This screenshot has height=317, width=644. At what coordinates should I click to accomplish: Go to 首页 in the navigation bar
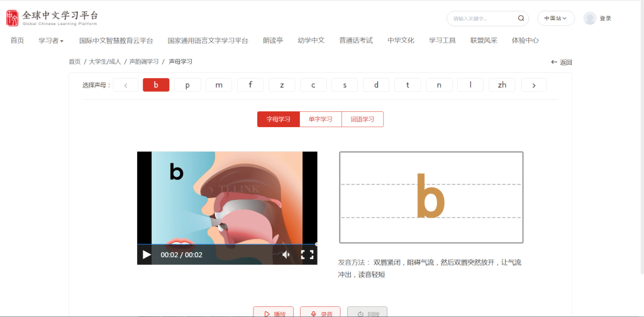(x=17, y=40)
